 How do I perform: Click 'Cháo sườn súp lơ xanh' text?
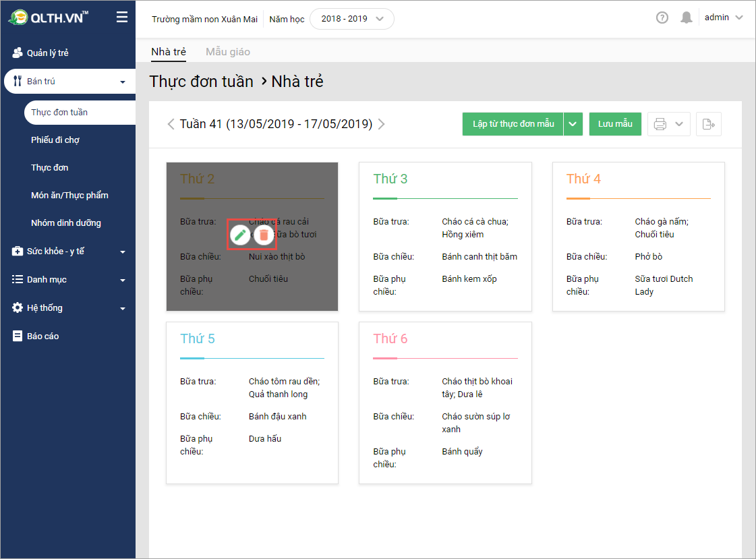point(475,423)
